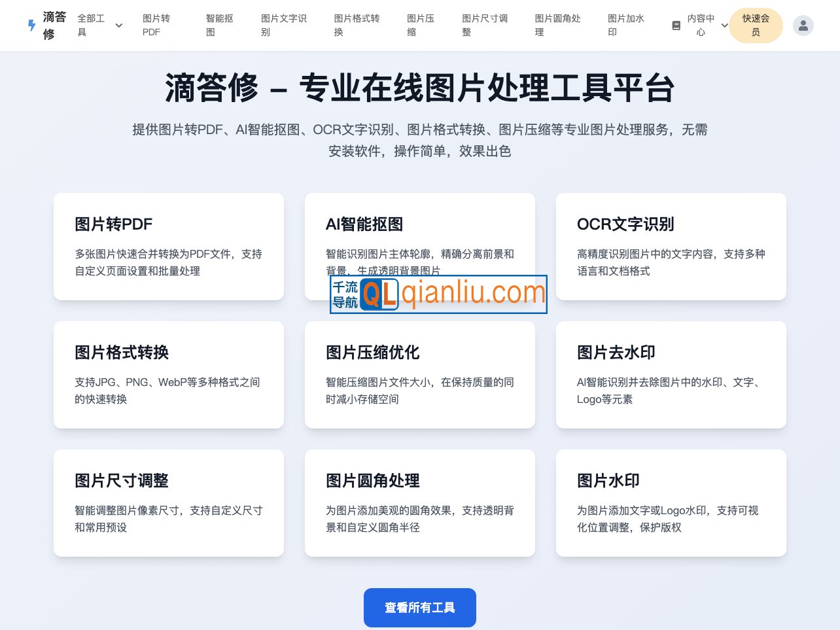Viewport: 840px width, 630px height.
Task: Click the 查看所有工具 button
Action: point(420,607)
